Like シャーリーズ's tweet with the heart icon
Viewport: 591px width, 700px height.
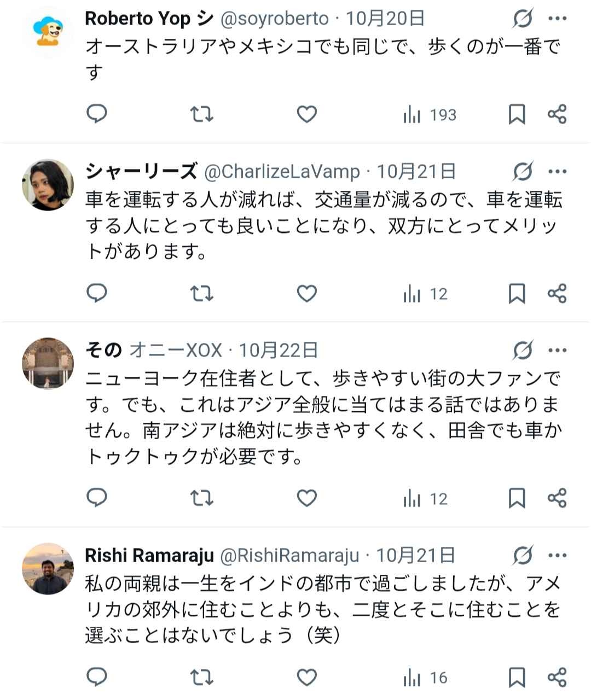[306, 294]
